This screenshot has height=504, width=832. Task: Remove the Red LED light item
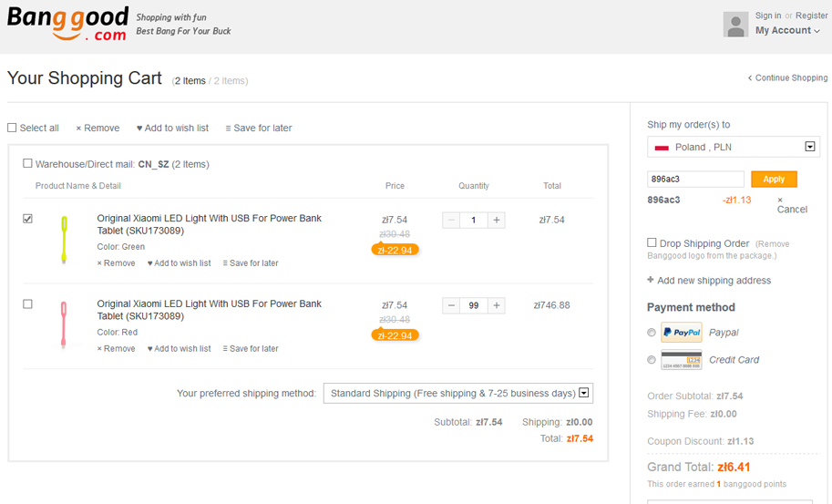116,348
